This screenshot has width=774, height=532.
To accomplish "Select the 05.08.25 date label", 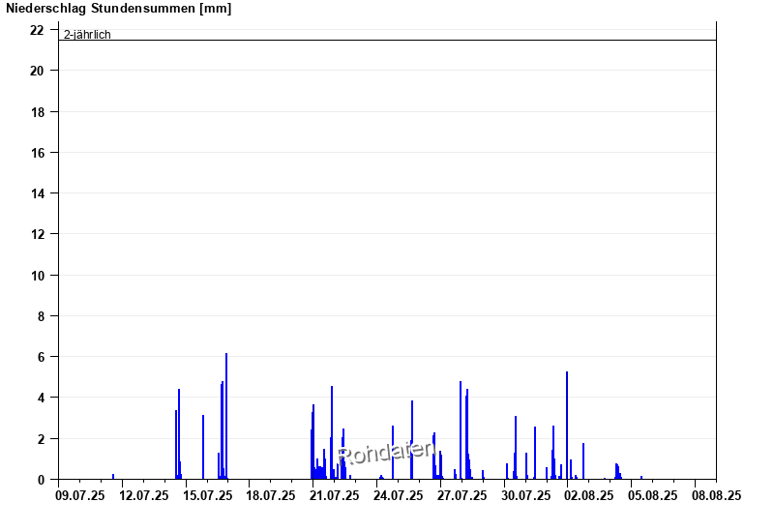I will pos(652,495).
